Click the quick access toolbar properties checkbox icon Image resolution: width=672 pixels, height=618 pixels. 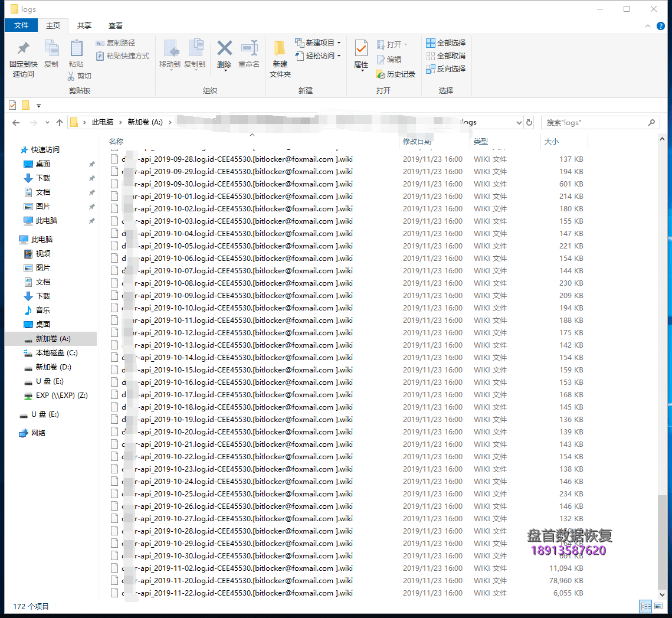click(12, 105)
